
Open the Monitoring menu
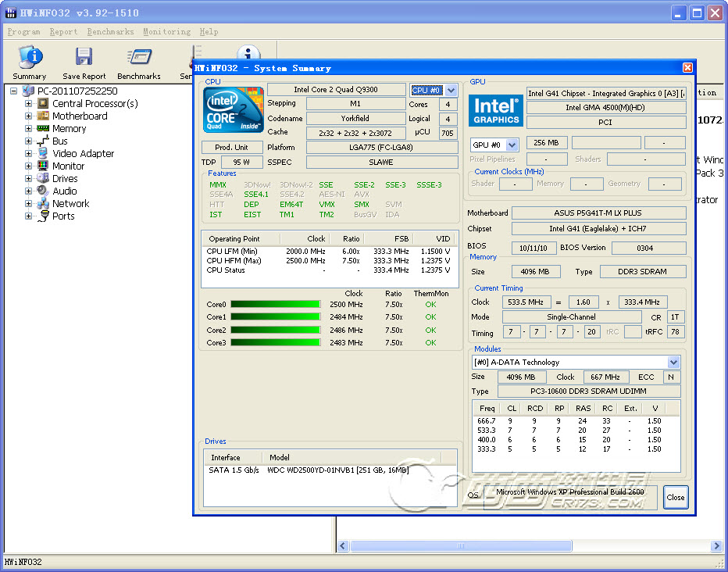pyautogui.click(x=166, y=32)
